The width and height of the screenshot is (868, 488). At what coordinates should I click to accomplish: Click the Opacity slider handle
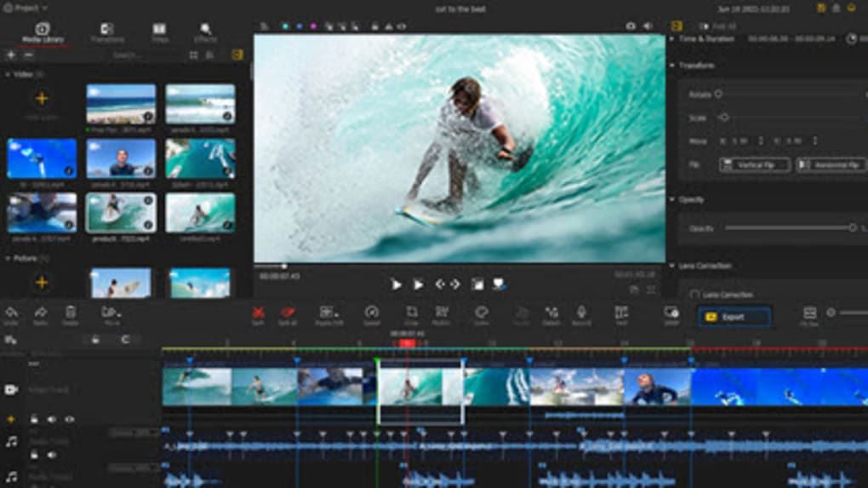852,227
